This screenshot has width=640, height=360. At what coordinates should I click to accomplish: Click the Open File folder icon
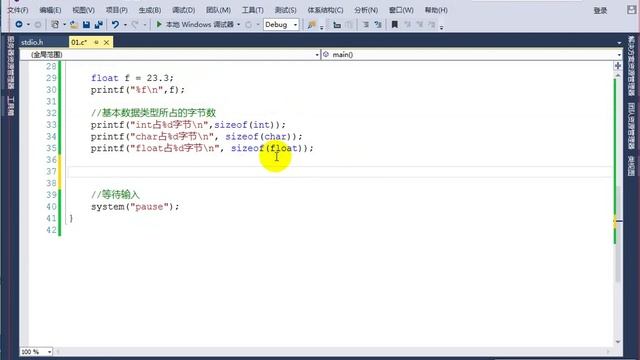[74, 24]
